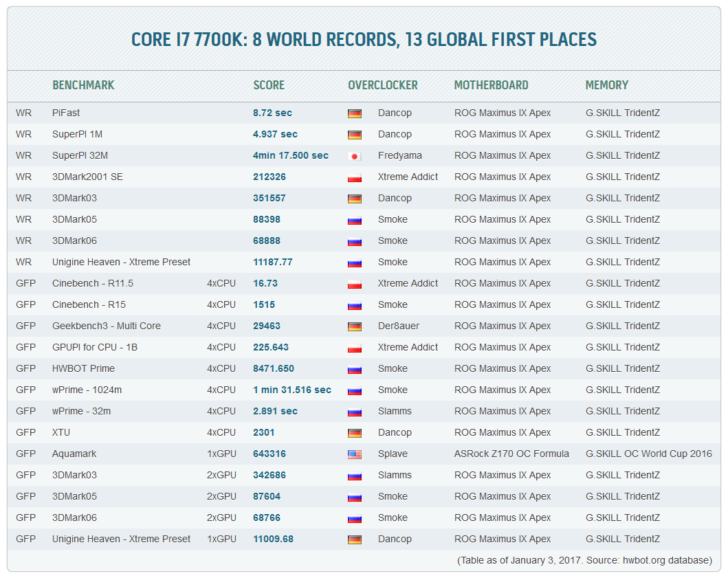
Task: Select the score '8471.650'
Action: tap(274, 368)
